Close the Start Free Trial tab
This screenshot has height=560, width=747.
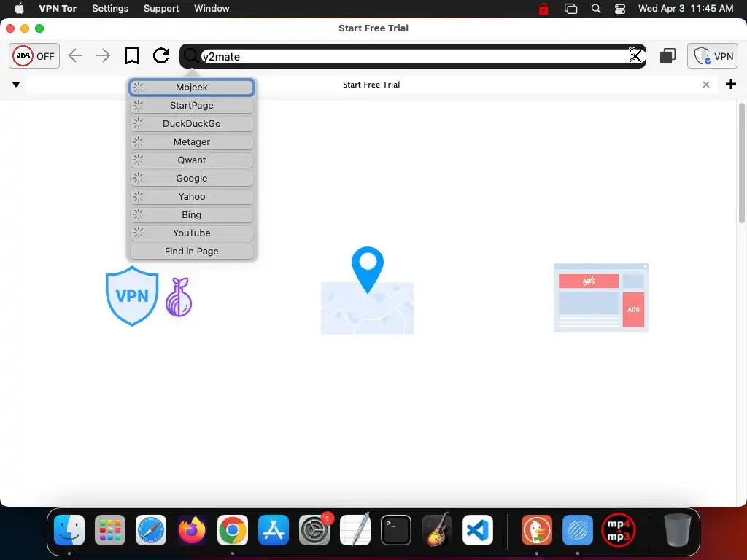tap(706, 85)
